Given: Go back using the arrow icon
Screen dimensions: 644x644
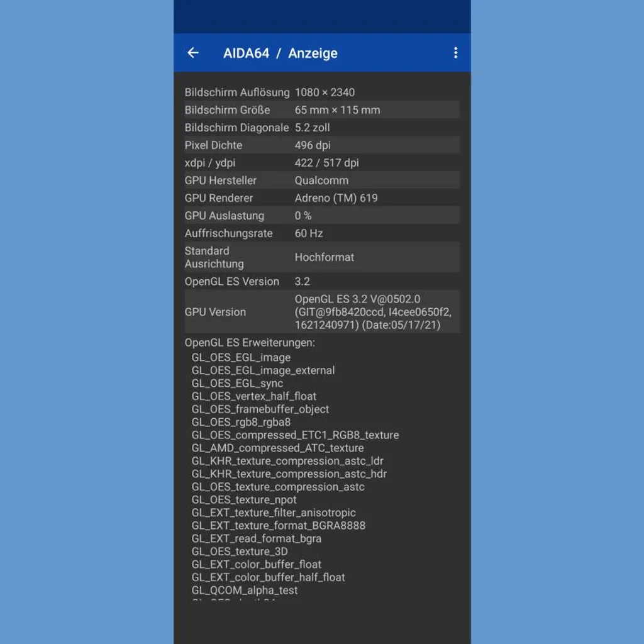Looking at the screenshot, I should point(193,53).
